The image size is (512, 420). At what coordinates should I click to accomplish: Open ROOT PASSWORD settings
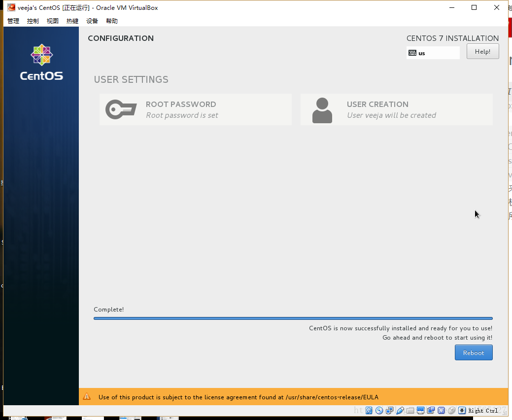[x=195, y=109]
